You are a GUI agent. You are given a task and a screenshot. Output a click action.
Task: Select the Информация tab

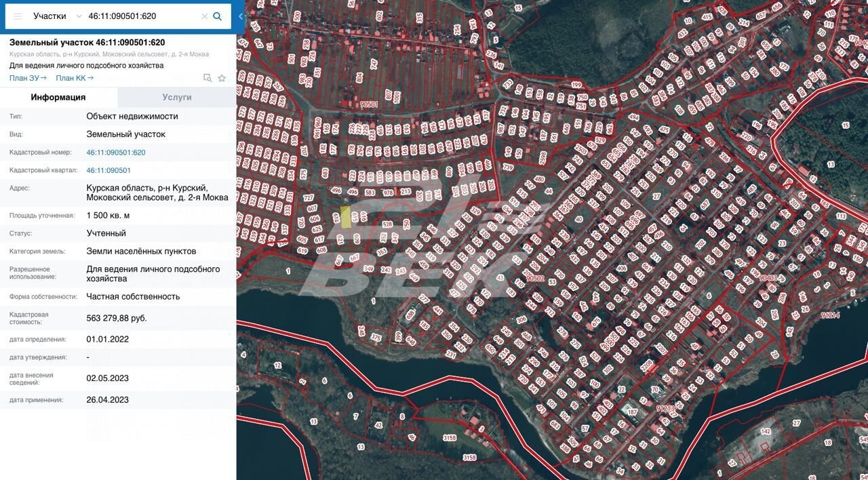coord(58,97)
